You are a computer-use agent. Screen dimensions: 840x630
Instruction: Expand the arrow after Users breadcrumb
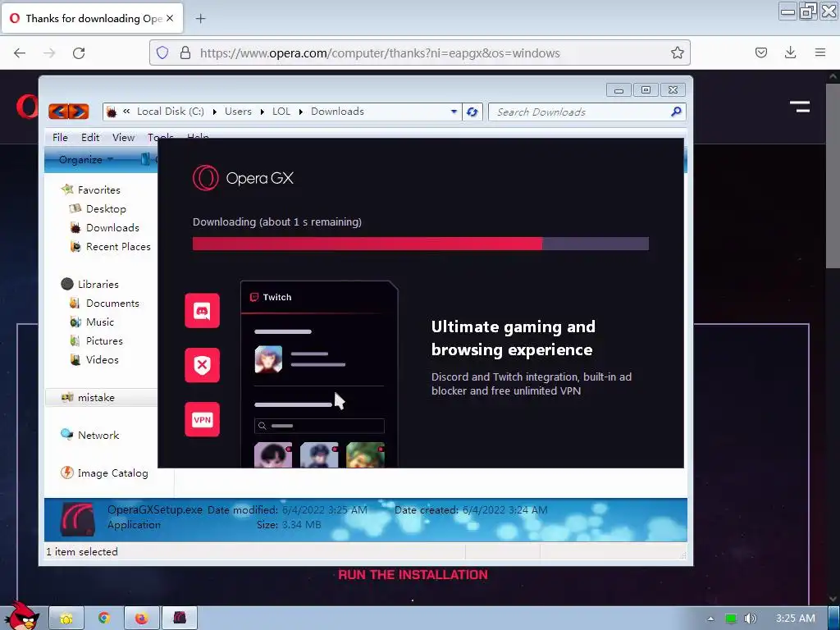pyautogui.click(x=262, y=112)
